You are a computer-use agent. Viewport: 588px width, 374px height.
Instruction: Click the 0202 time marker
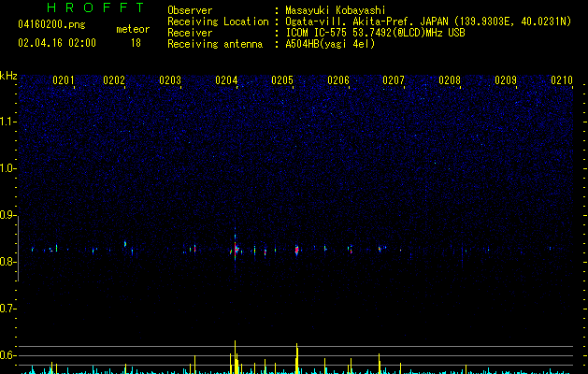[x=114, y=80]
